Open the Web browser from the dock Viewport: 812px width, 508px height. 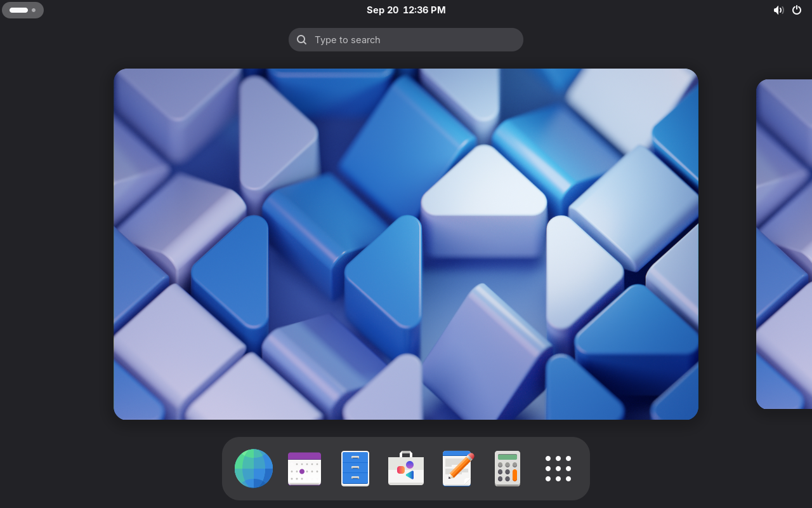[254, 469]
